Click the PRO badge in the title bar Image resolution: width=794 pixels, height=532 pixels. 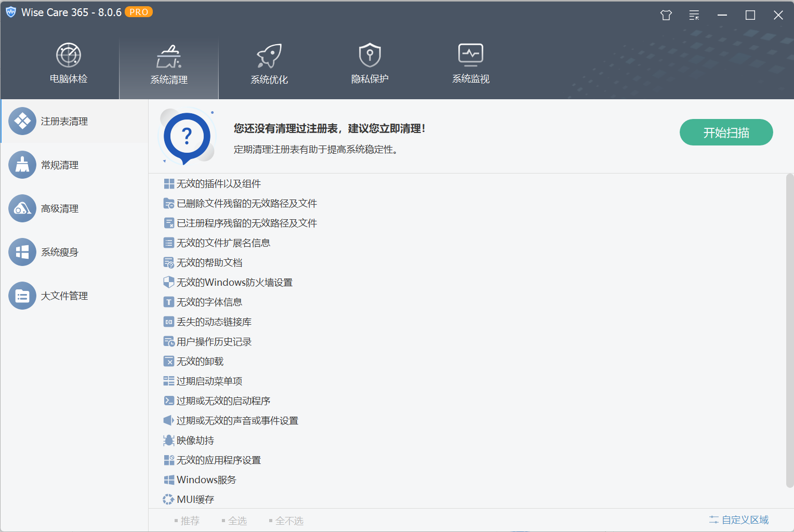[139, 12]
